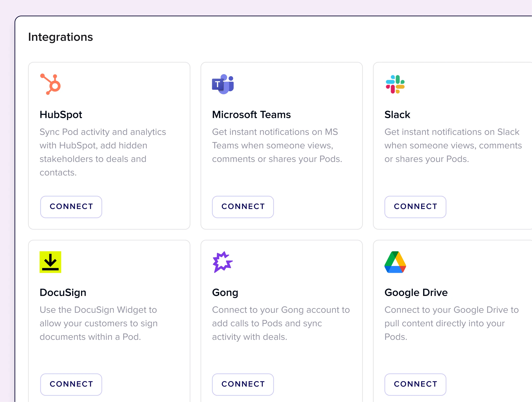Image resolution: width=532 pixels, height=402 pixels.
Task: Connect the HubSpot integration
Action: click(x=71, y=207)
